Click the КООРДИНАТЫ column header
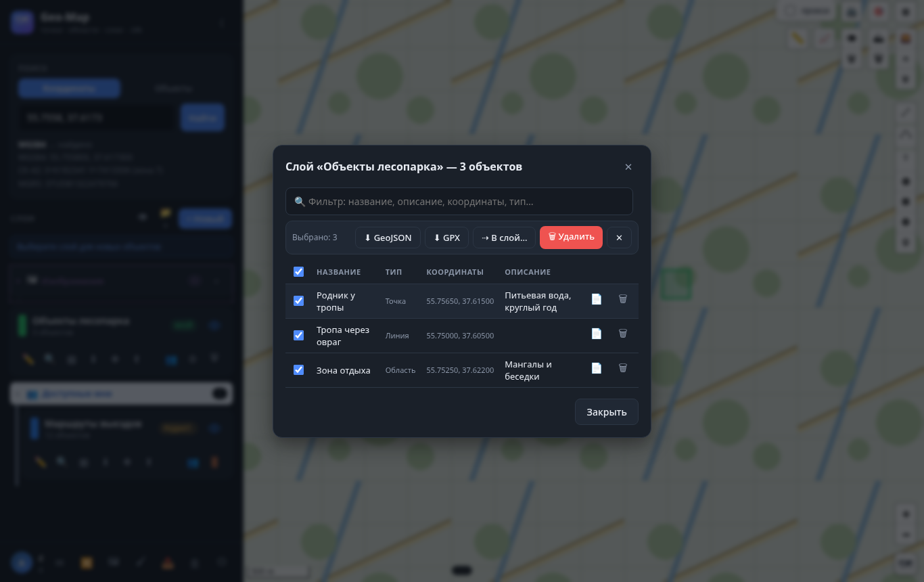Screen dimensions: 924x582 455,272
